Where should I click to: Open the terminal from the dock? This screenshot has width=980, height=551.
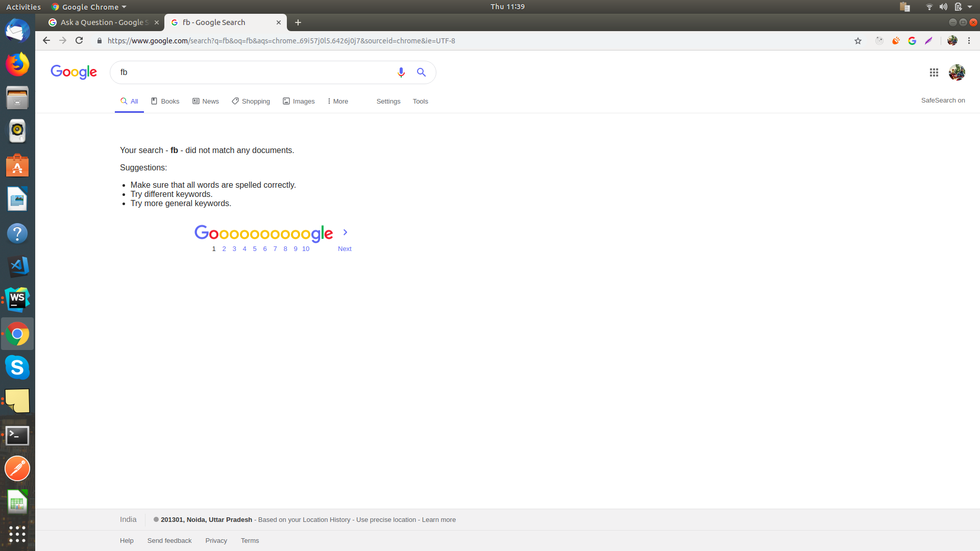tap(17, 435)
